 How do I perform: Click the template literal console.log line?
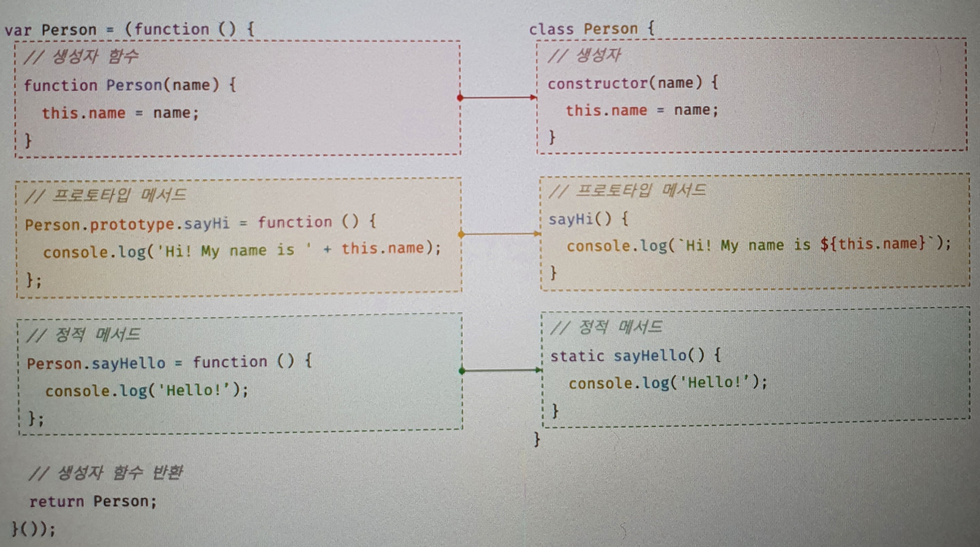(758, 245)
